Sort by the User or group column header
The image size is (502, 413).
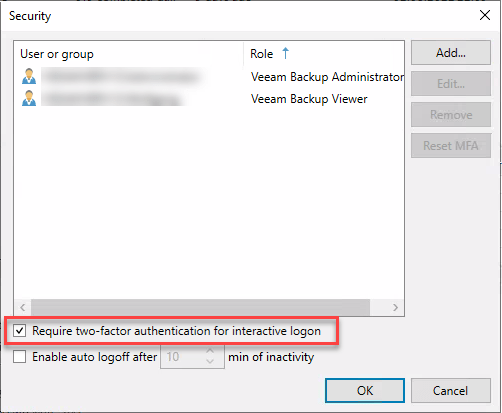pyautogui.click(x=129, y=54)
